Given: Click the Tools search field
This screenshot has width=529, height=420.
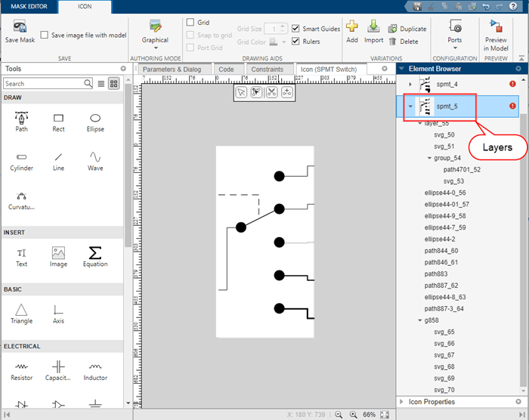Looking at the screenshot, I should (x=48, y=83).
